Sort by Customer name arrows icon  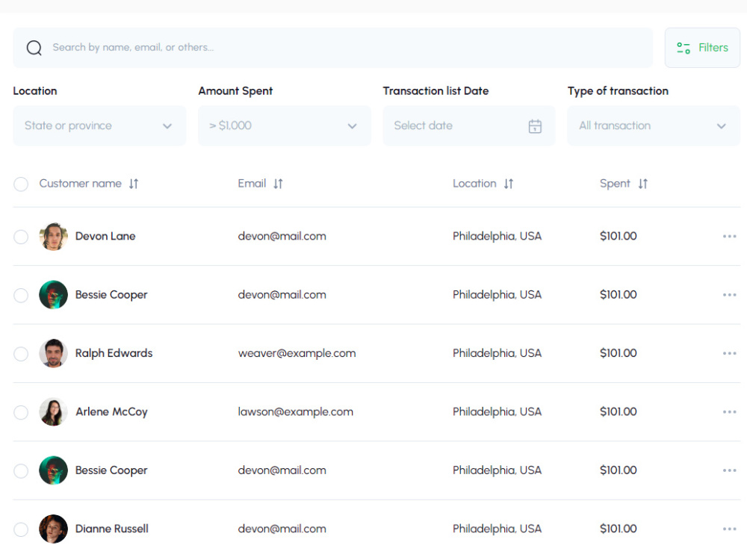tap(134, 184)
